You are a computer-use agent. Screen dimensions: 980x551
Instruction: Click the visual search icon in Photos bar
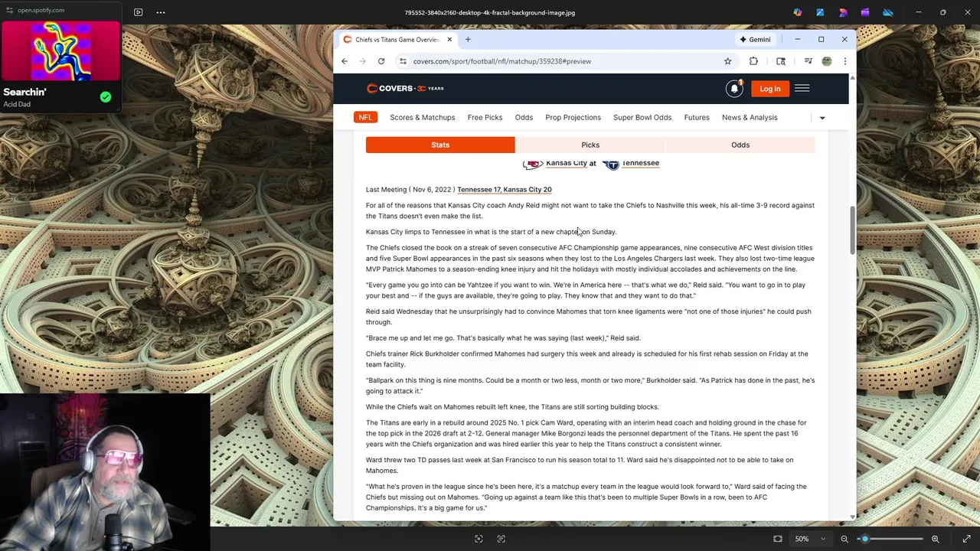pos(479,539)
